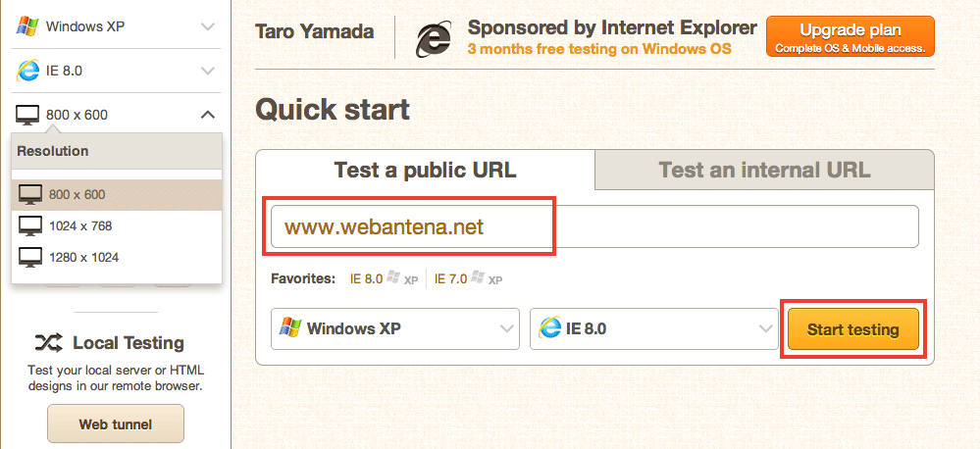Click monitor icon for 1024 x 768

click(30, 226)
